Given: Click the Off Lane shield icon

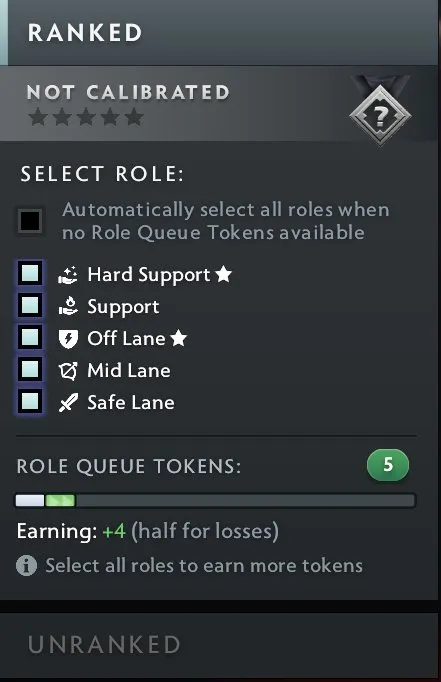Looking at the screenshot, I should pos(68,339).
